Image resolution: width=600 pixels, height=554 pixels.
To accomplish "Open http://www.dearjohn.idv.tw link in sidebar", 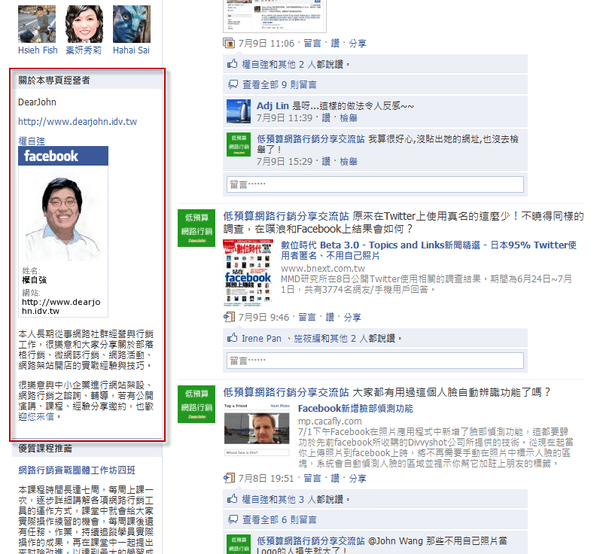I will [77, 122].
